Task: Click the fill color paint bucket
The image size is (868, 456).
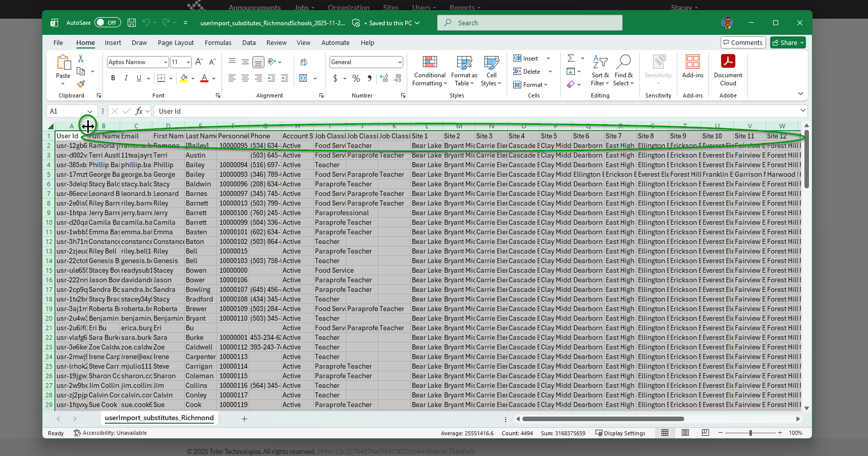Action: click(184, 78)
